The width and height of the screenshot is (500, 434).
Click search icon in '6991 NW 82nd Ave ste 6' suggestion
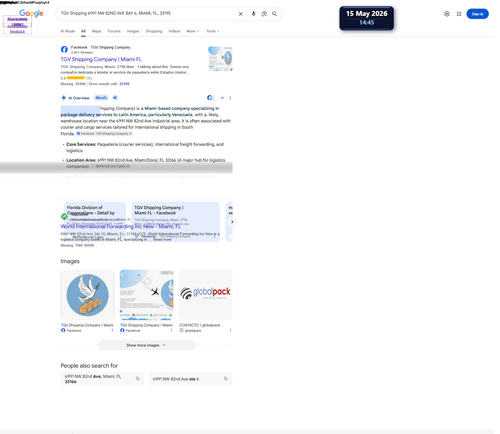pos(226,379)
